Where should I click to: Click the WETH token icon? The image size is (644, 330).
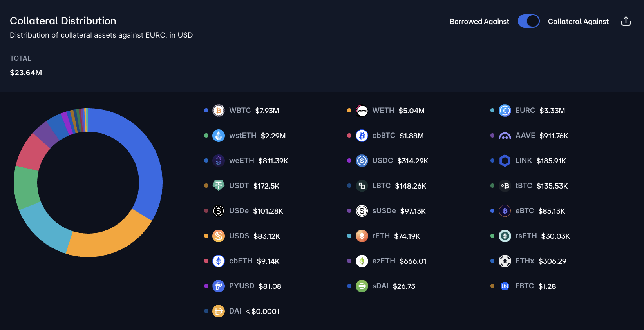tap(362, 111)
